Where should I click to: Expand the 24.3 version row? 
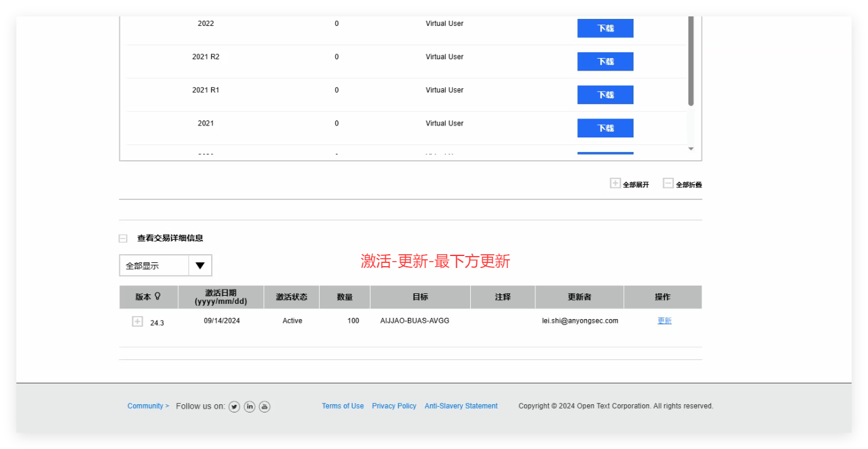pyautogui.click(x=136, y=321)
